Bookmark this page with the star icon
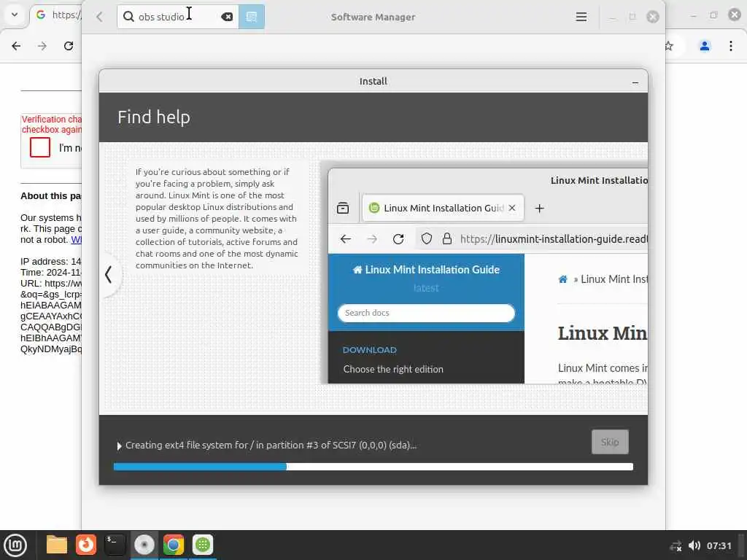 click(669, 46)
